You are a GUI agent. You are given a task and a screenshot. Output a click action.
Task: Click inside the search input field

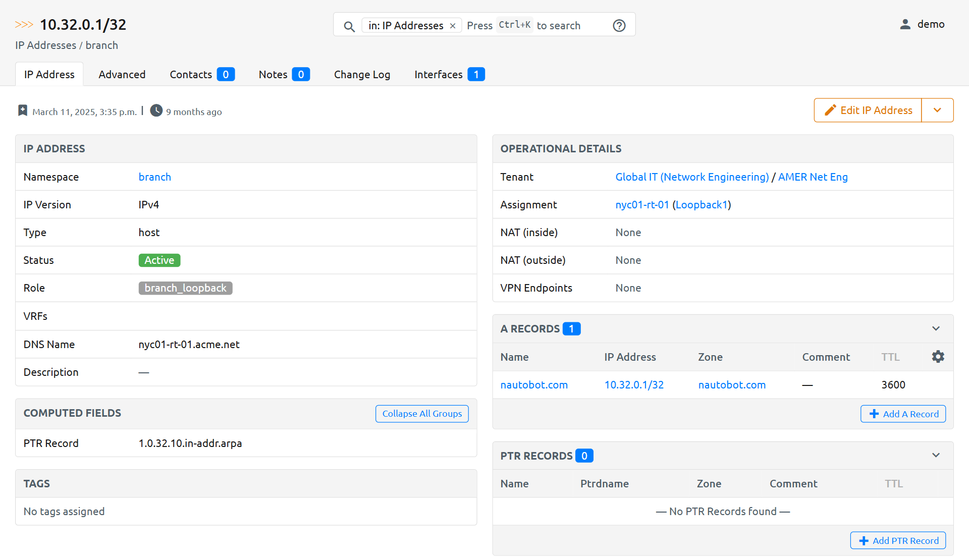pyautogui.click(x=535, y=25)
